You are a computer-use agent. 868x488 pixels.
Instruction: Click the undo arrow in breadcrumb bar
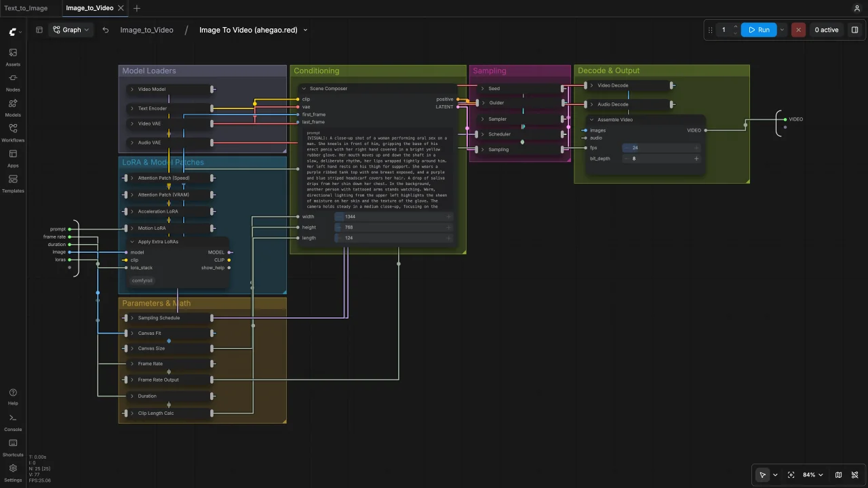pos(105,30)
